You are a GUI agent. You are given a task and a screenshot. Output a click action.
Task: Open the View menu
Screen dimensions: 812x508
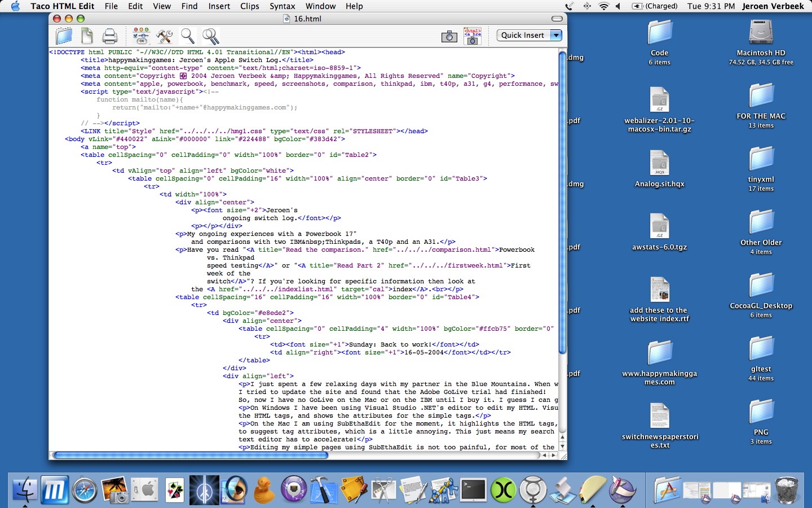click(162, 6)
